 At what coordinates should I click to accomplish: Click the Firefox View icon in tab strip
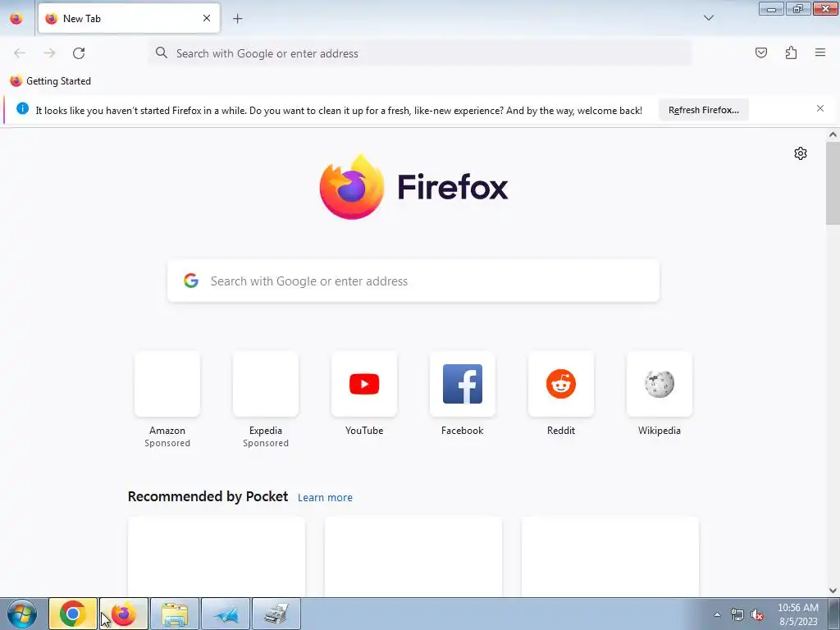(x=16, y=18)
